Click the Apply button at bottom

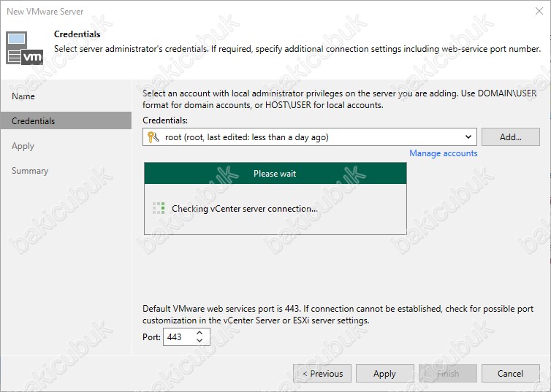tap(385, 374)
